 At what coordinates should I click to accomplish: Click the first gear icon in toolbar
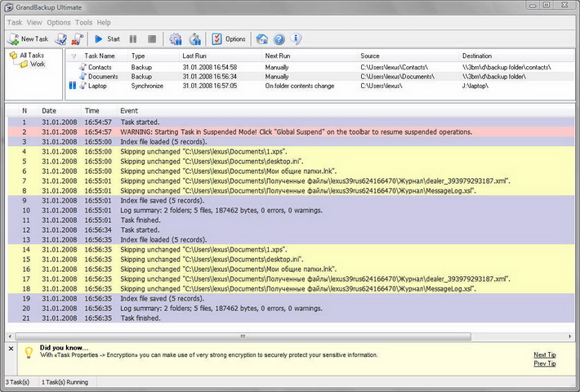[176, 38]
